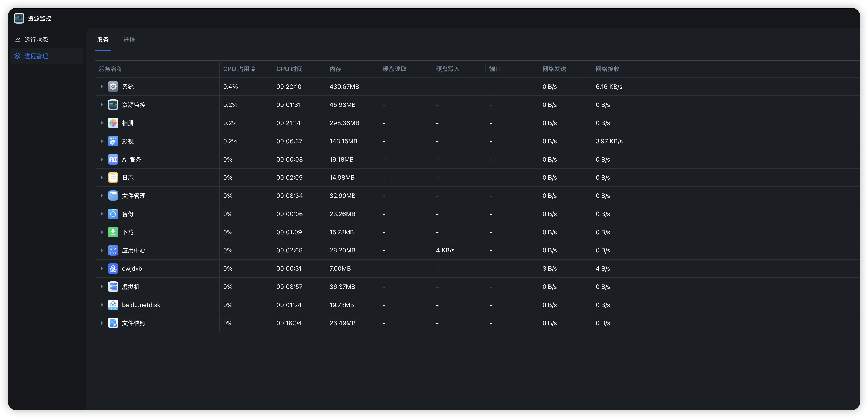Expand the 相册 service row

[101, 123]
